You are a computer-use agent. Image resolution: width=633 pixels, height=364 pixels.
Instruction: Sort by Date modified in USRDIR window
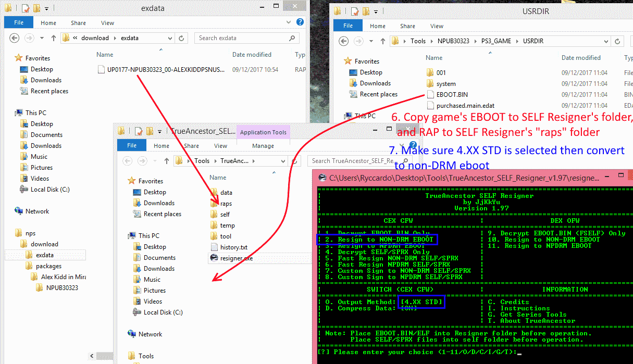tap(581, 58)
